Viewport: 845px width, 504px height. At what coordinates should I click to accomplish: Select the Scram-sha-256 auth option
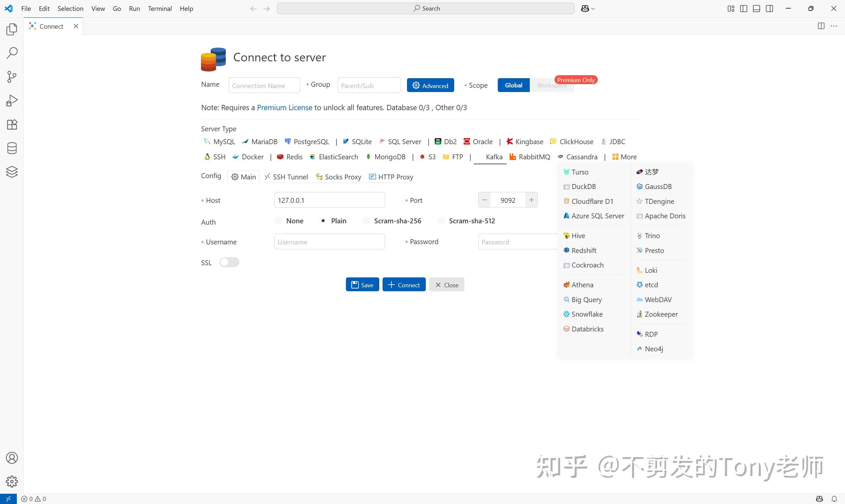[x=366, y=220]
